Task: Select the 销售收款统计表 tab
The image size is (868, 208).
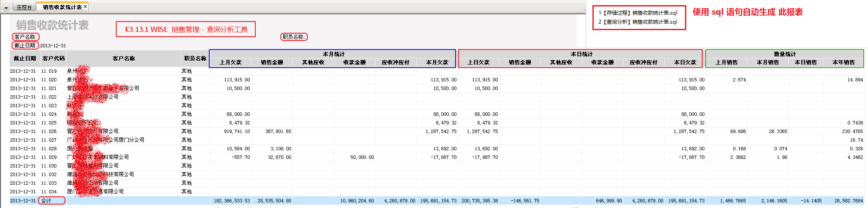Action: tap(62, 7)
